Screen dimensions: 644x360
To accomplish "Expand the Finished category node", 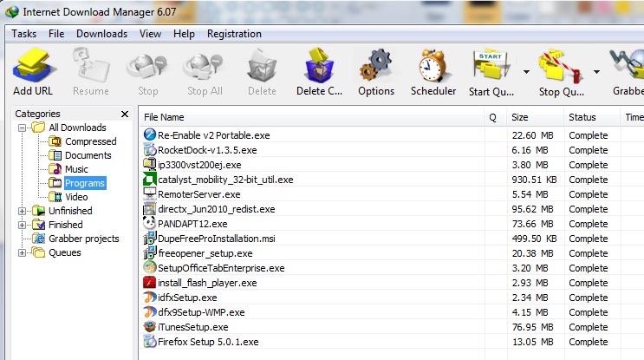I will click(x=23, y=226).
